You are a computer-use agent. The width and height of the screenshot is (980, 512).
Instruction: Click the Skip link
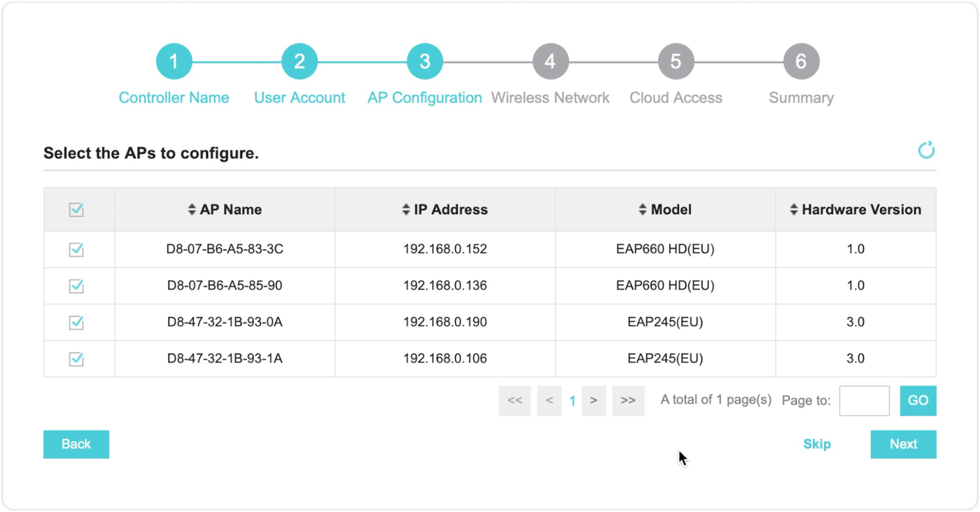click(817, 444)
